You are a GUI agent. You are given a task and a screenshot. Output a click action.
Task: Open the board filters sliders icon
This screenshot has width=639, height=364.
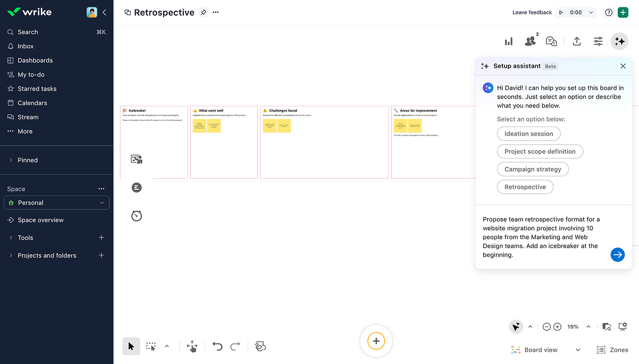click(x=598, y=41)
